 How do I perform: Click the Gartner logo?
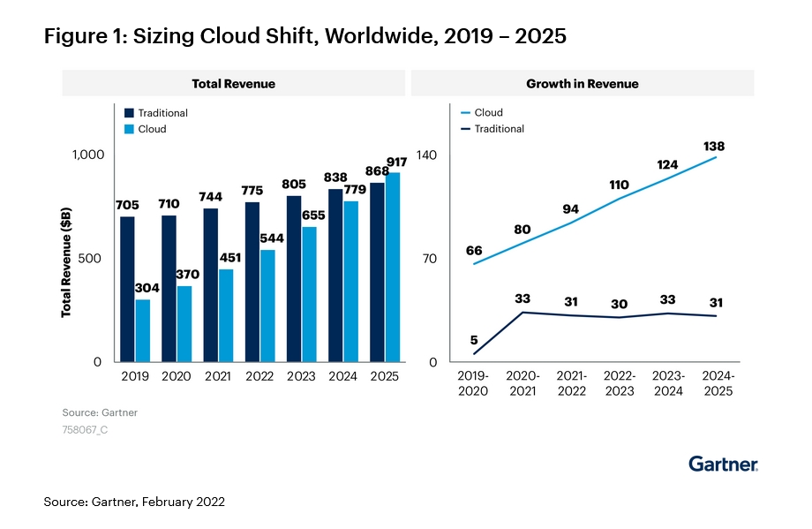pyautogui.click(x=723, y=464)
